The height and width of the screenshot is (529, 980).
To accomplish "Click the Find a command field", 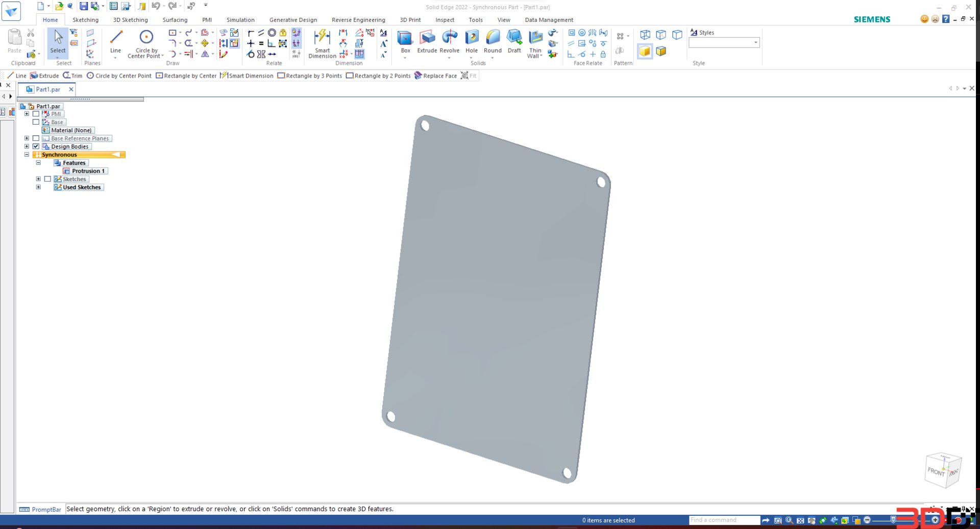I will (x=724, y=520).
